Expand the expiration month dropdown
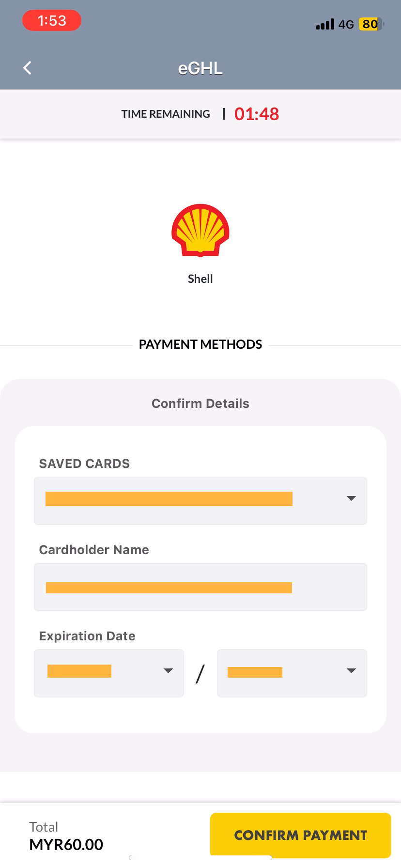This screenshot has width=401, height=868. click(109, 673)
